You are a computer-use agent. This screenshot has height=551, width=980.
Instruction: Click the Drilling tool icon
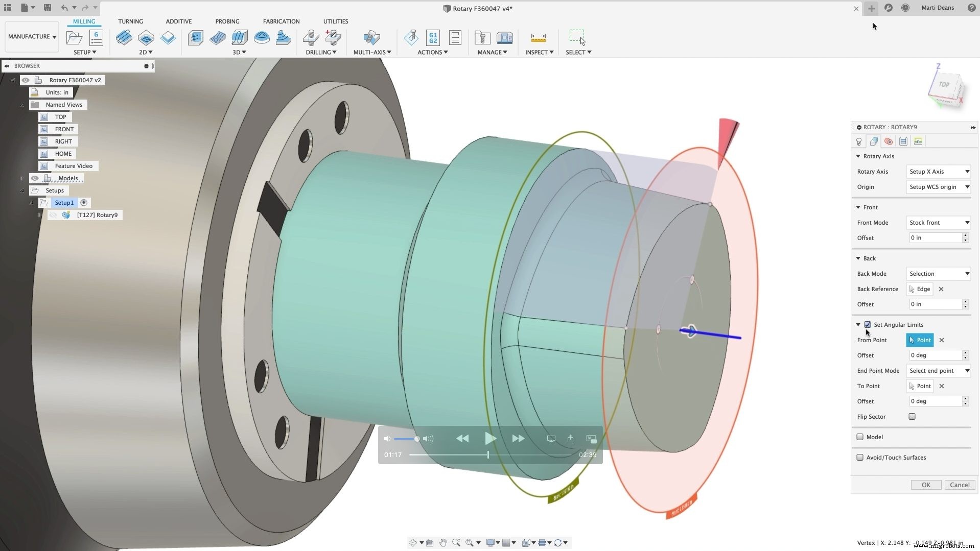312,38
